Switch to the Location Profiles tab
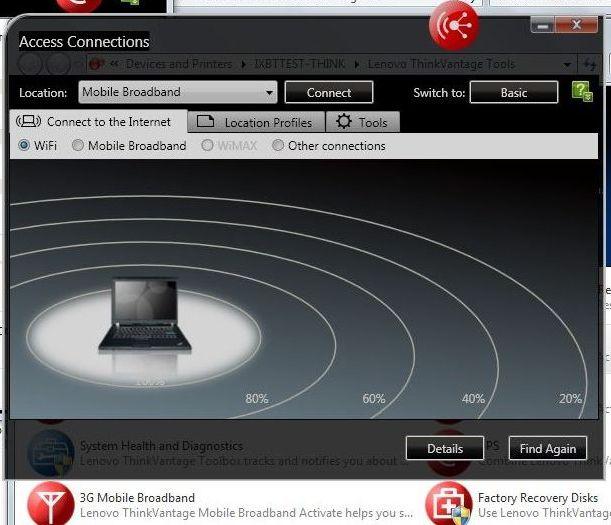Viewport: 611px width, 525px height. tap(256, 122)
